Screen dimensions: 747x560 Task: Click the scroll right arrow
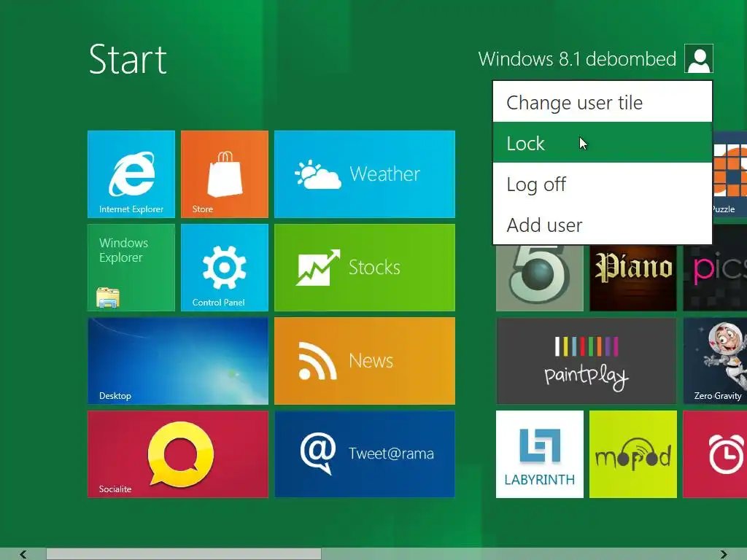coord(724,554)
